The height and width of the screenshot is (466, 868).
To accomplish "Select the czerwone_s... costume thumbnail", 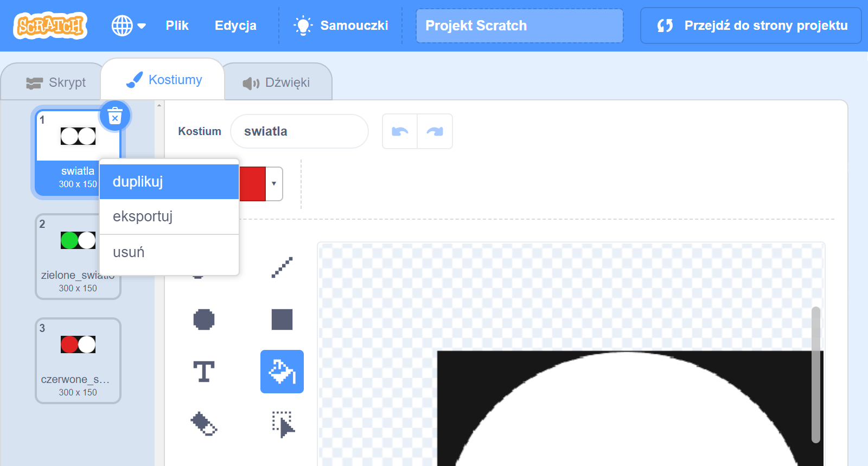I will (78, 361).
